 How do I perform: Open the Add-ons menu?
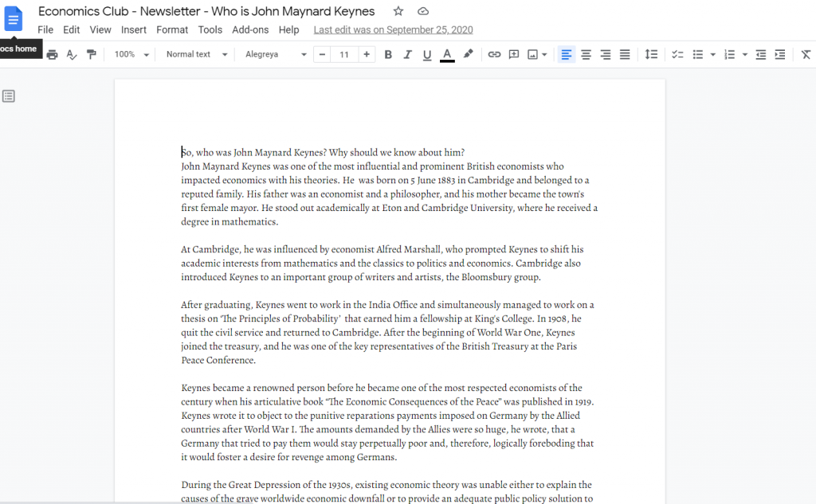tap(250, 29)
